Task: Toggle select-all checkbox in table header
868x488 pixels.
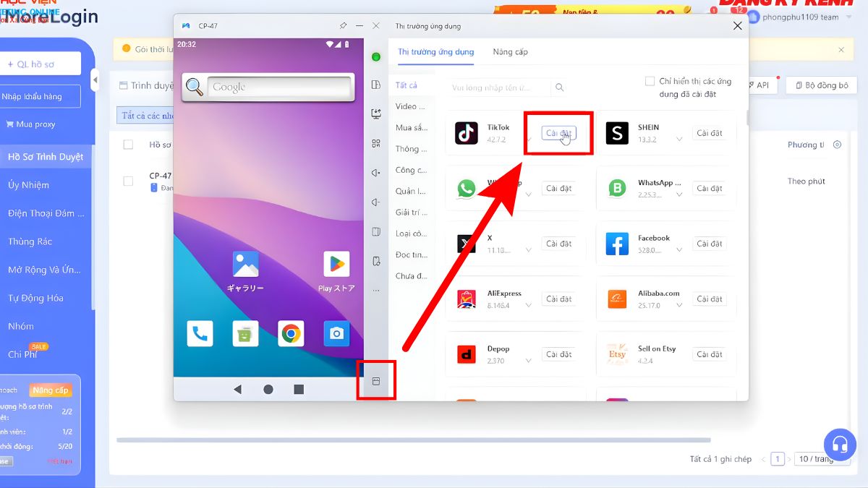Action: (x=128, y=145)
